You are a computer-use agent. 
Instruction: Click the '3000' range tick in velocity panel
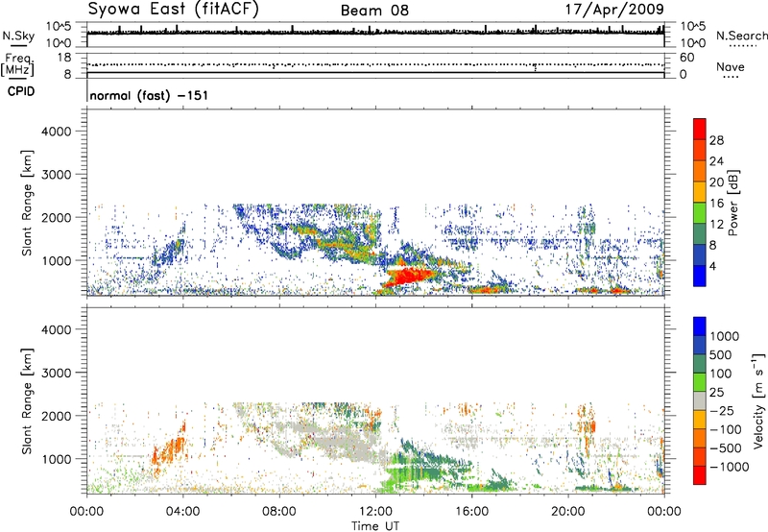[x=57, y=373]
